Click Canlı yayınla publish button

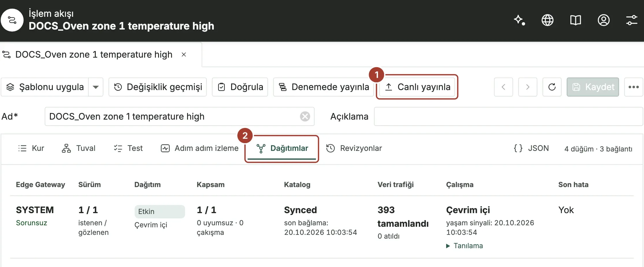pyautogui.click(x=417, y=87)
